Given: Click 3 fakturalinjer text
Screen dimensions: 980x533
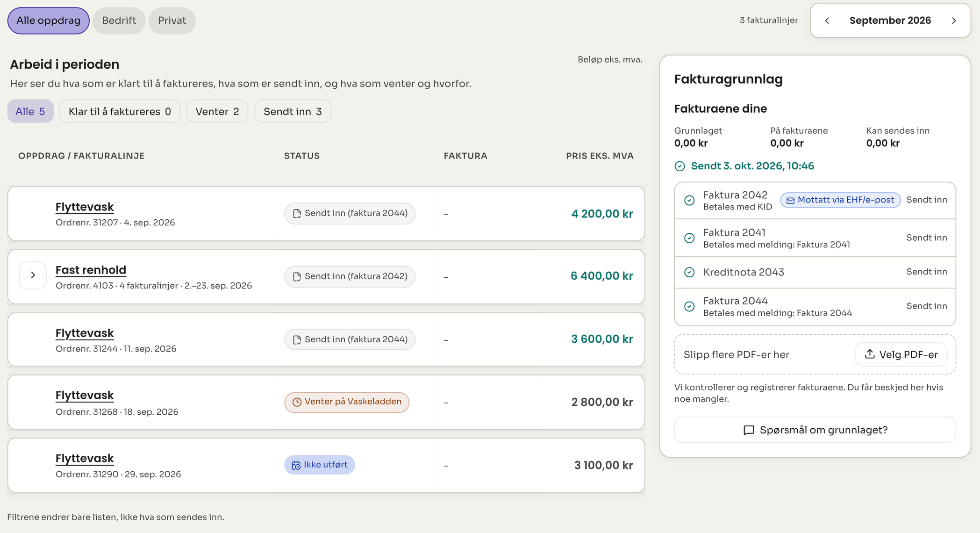Looking at the screenshot, I should (x=769, y=21).
